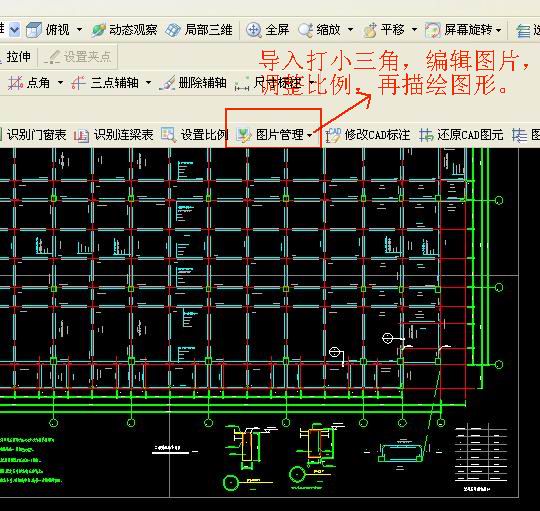Click the 修改CAD标注 edit annotation icon
The image size is (540, 511).
[x=333, y=135]
